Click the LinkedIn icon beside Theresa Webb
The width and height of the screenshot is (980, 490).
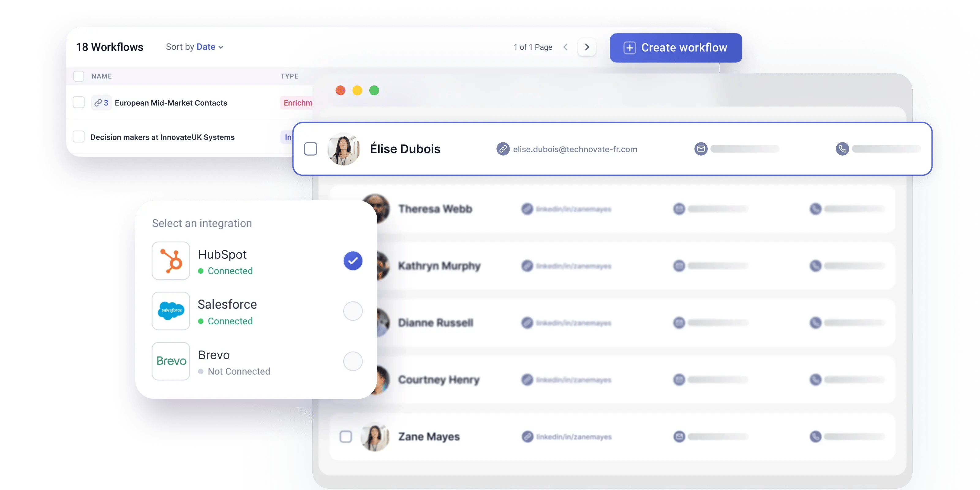click(527, 209)
